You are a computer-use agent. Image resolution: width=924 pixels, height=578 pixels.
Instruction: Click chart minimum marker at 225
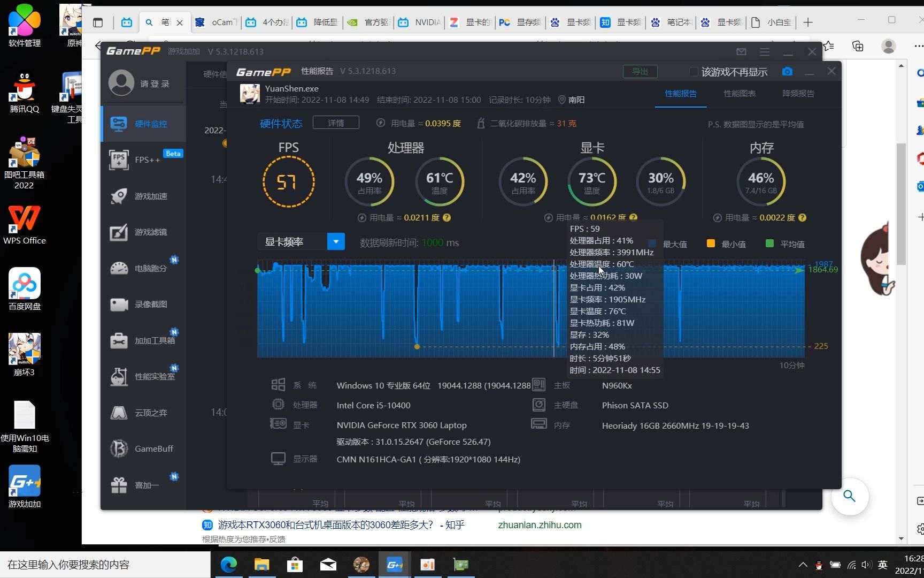pyautogui.click(x=417, y=347)
